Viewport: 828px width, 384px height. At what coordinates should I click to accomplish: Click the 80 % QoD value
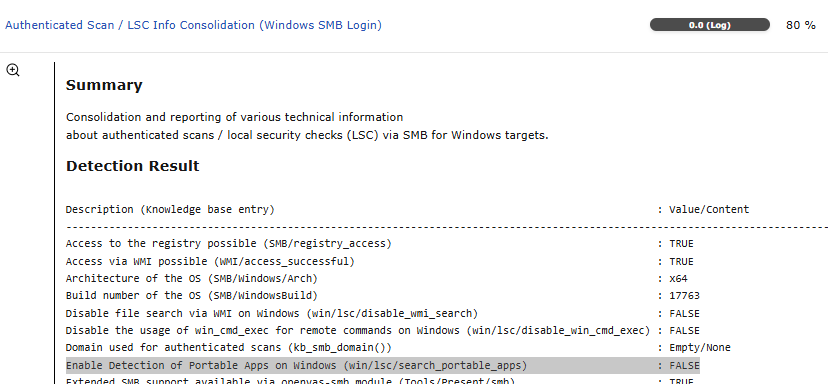801,25
